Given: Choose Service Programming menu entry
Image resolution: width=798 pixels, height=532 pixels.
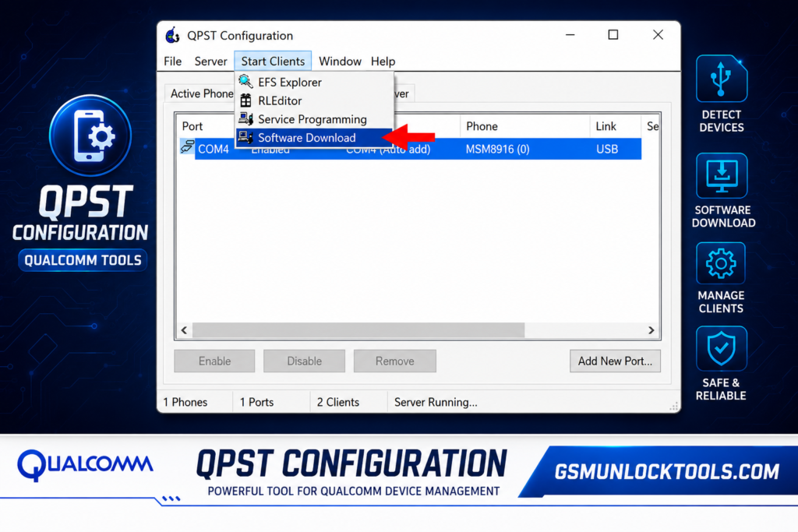Looking at the screenshot, I should (313, 119).
